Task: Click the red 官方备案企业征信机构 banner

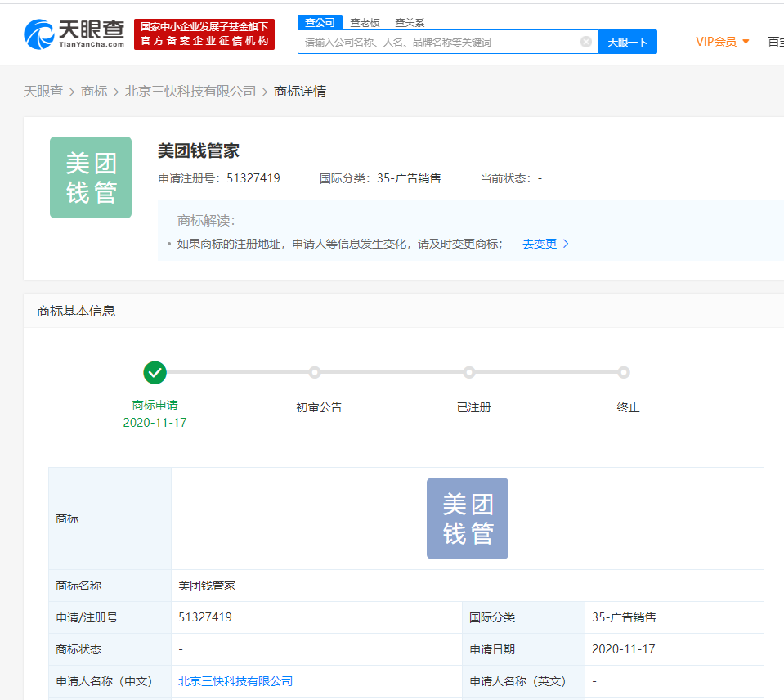Action: tap(204, 34)
